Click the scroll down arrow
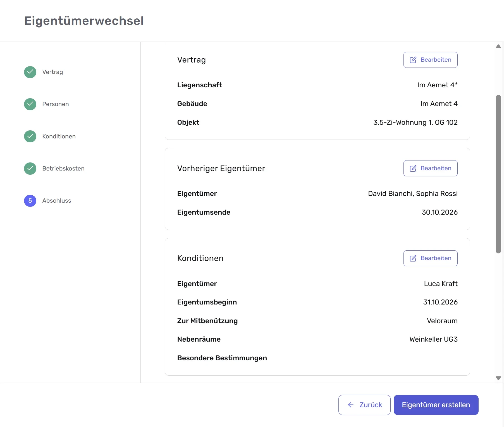 click(498, 378)
